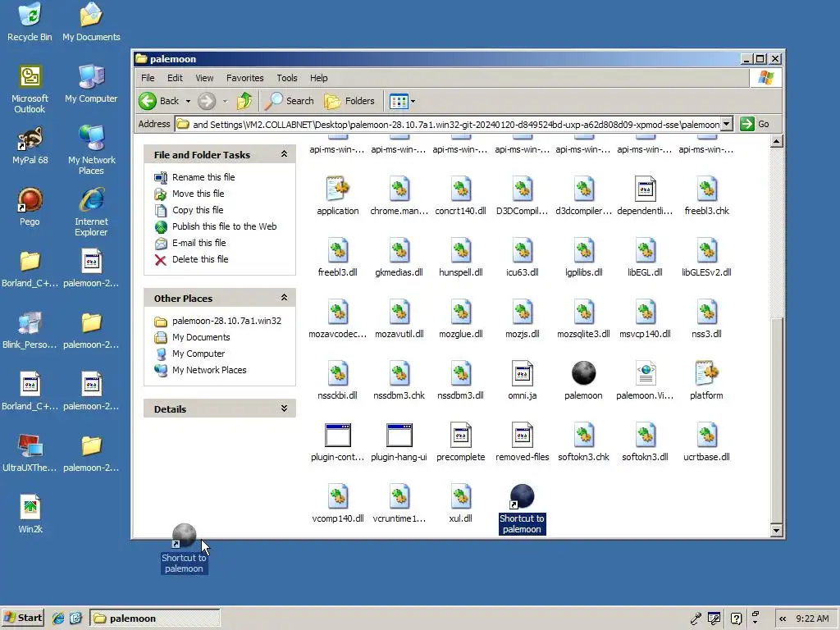This screenshot has height=630, width=840.
Task: Click E-mail this file link
Action: coord(199,243)
